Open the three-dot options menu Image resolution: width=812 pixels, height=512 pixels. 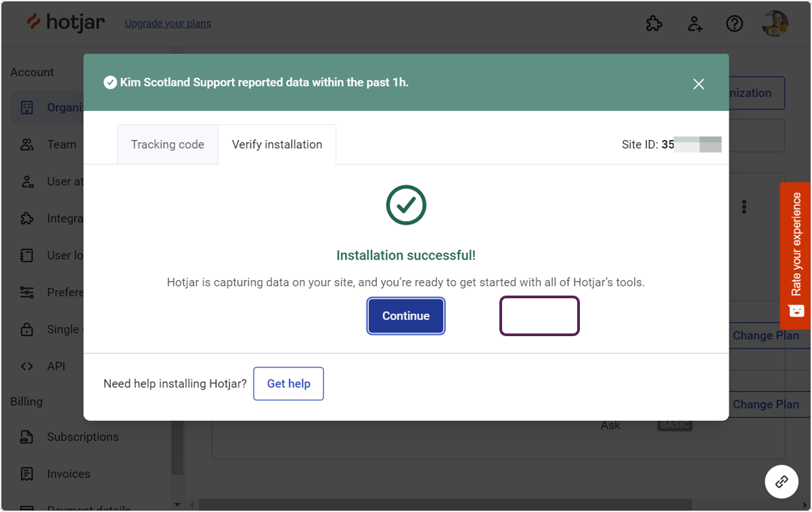pos(744,206)
